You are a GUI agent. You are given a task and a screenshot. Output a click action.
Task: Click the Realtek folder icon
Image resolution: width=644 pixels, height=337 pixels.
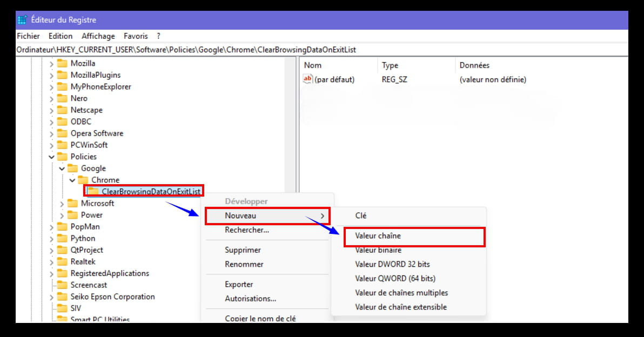(x=63, y=261)
